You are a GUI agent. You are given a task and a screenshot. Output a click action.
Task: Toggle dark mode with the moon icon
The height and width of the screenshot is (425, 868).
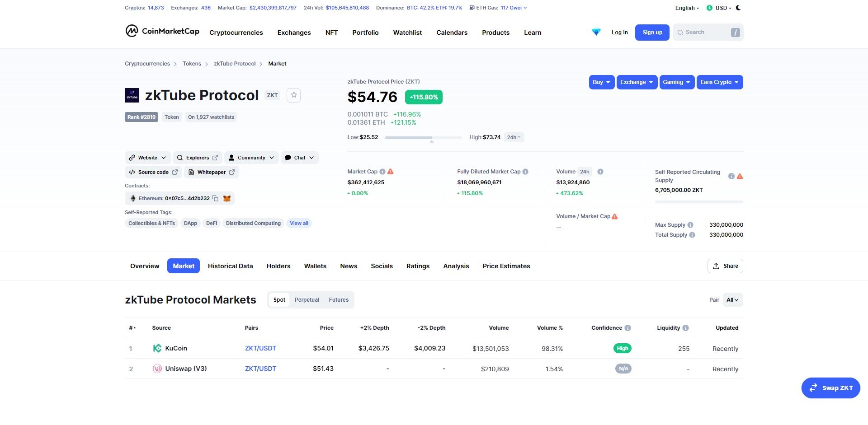[x=738, y=8]
